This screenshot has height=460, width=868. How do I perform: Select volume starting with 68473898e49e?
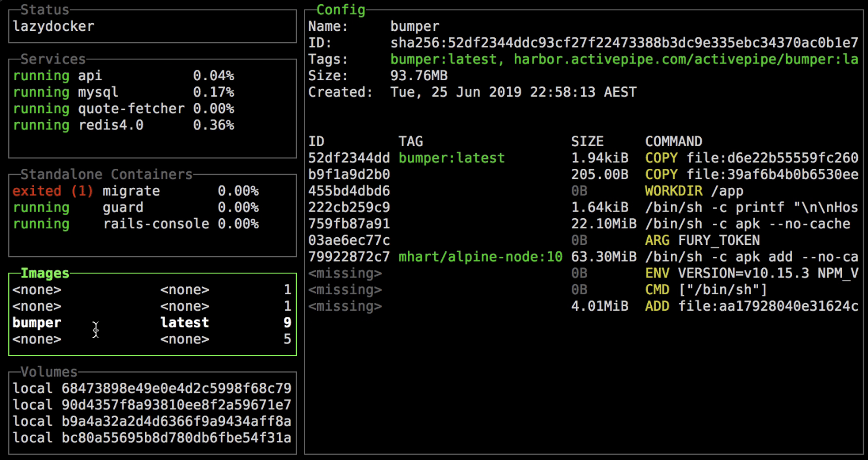151,389
